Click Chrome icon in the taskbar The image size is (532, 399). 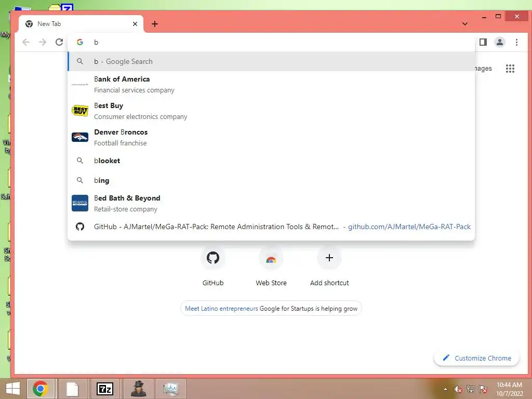41,389
